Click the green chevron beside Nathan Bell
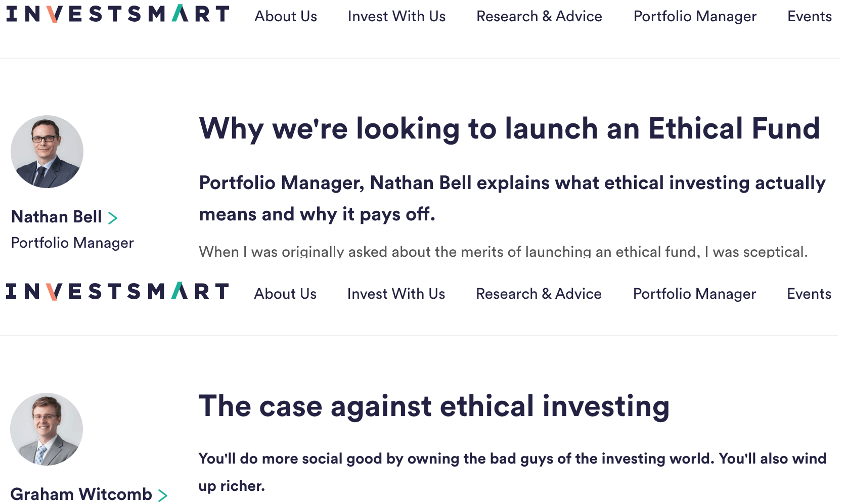Viewport: 846px width, 504px height. [113, 218]
